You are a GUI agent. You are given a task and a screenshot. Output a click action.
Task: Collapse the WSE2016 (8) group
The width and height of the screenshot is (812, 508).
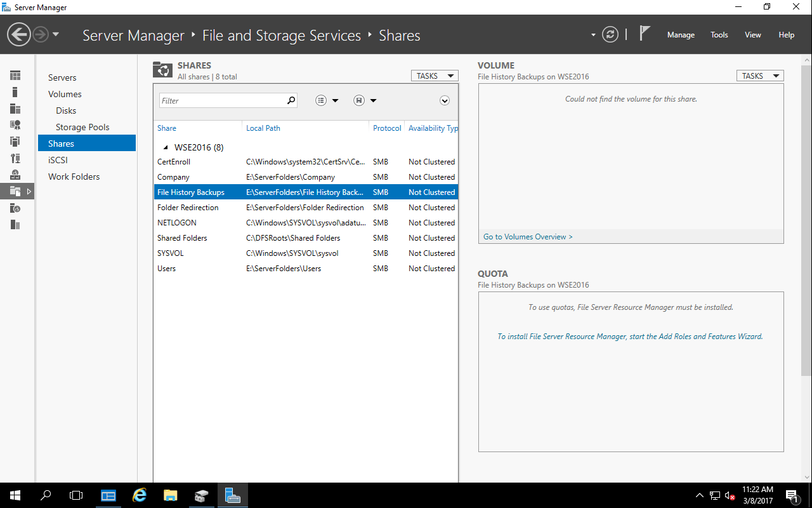tap(166, 147)
